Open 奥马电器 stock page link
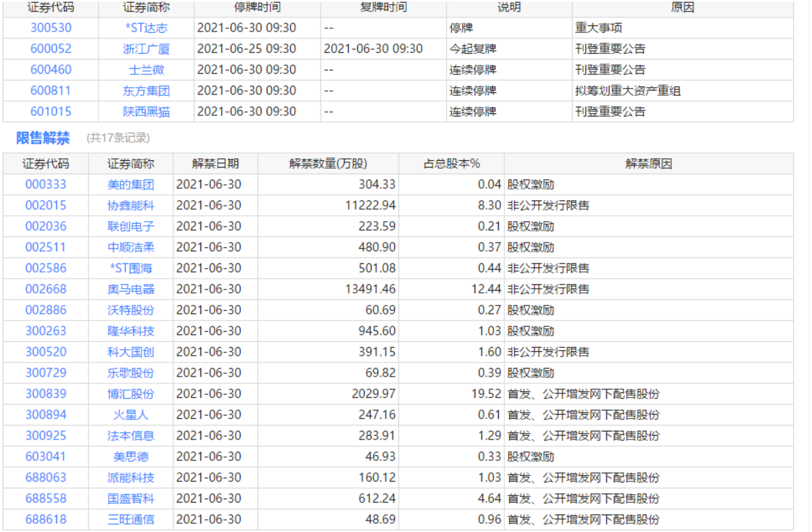This screenshot has height=532, width=812. coord(131,289)
